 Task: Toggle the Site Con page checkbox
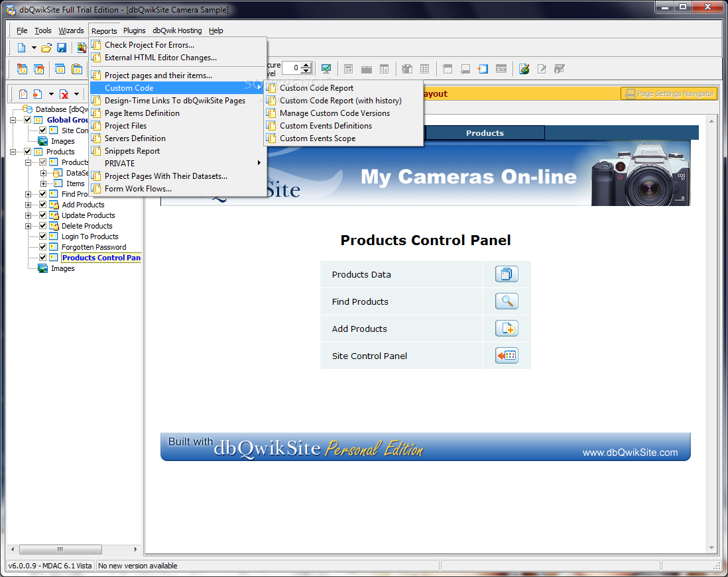tap(42, 131)
